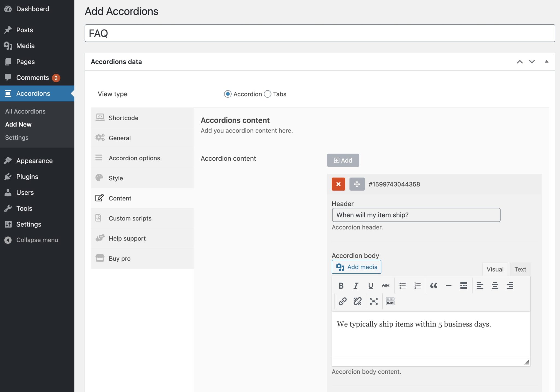Image resolution: width=560 pixels, height=392 pixels.
Task: Click the Add button for accordion content
Action: (343, 160)
